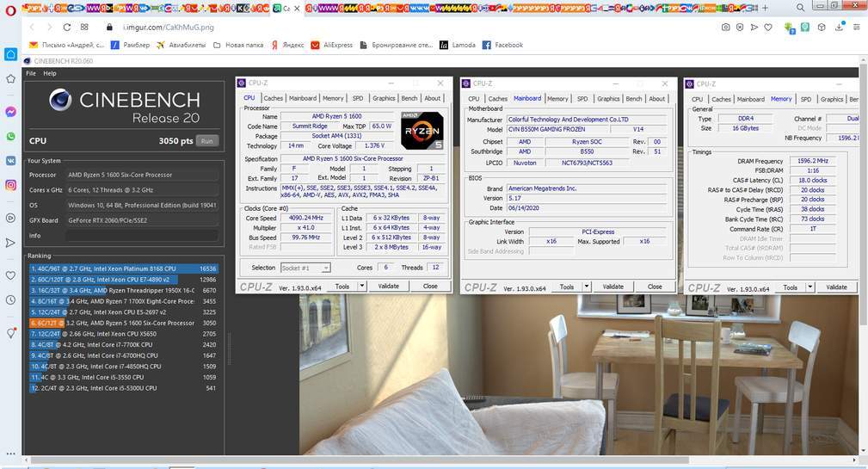Open Easy Setup menu icon
The height and width of the screenshot is (469, 868).
[856, 28]
